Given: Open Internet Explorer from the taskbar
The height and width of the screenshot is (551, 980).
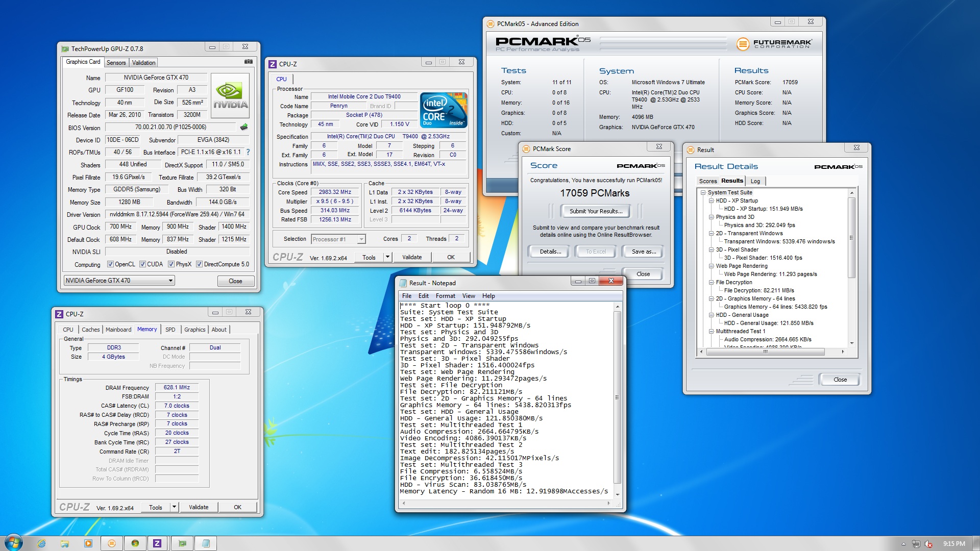Looking at the screenshot, I should point(42,543).
